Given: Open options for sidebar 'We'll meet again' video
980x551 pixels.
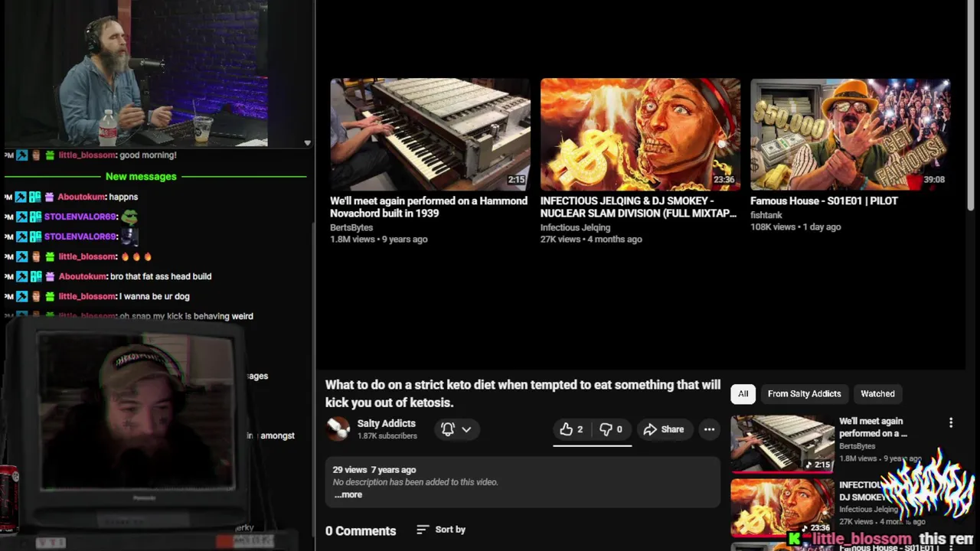Looking at the screenshot, I should 951,422.
